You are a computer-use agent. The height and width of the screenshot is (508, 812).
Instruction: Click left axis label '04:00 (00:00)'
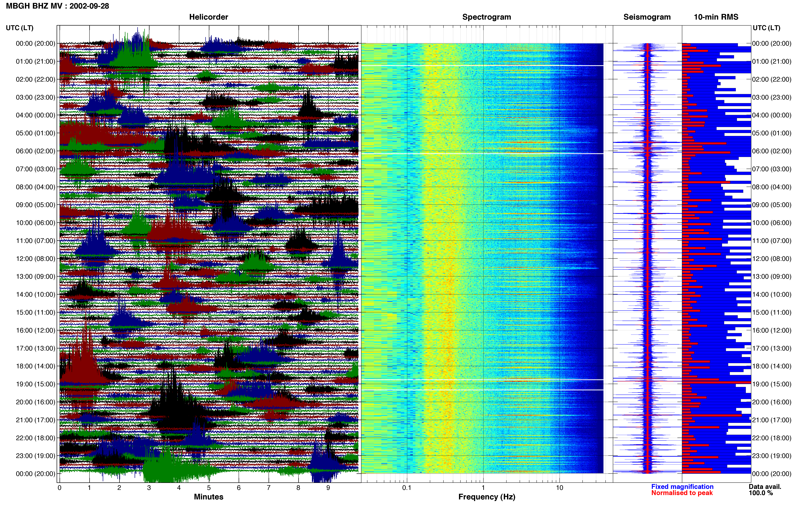pos(36,115)
